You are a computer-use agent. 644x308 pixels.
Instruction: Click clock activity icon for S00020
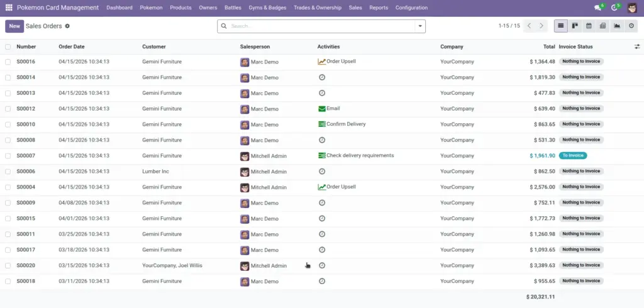click(322, 265)
